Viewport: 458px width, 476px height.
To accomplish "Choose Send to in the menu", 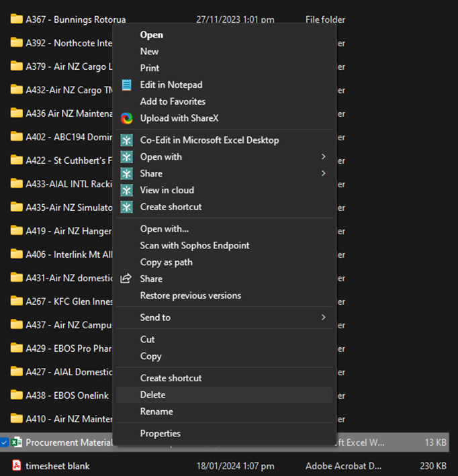I will coord(224,318).
